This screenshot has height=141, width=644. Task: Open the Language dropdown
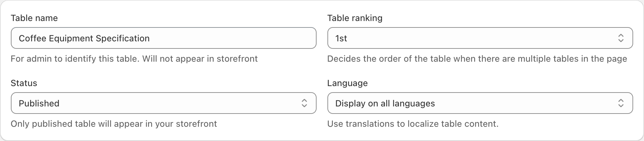click(480, 103)
